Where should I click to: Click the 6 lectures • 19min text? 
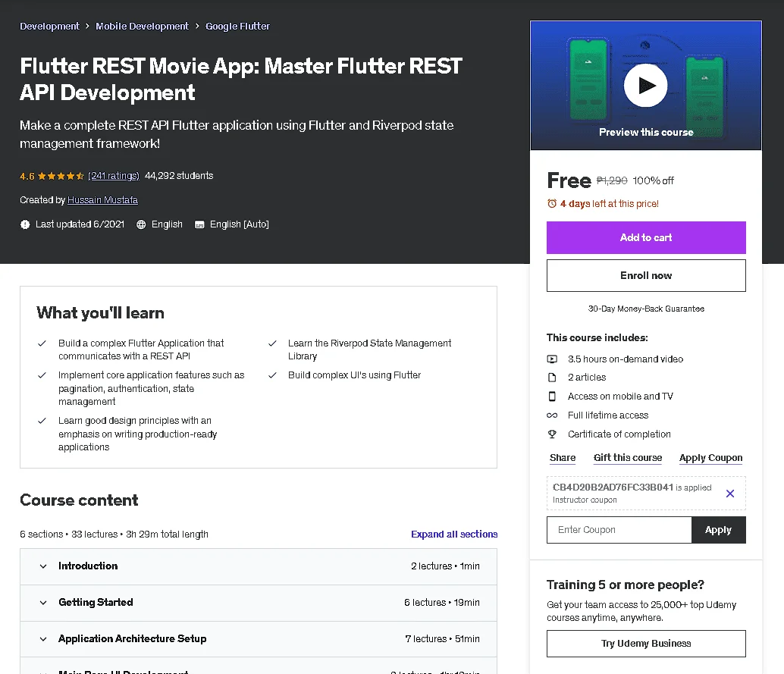point(442,603)
